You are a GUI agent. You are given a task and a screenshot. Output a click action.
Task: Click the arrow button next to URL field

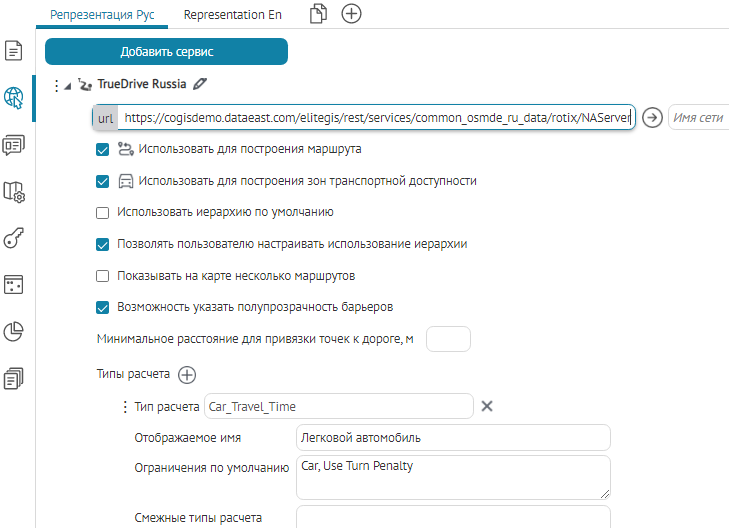652,118
